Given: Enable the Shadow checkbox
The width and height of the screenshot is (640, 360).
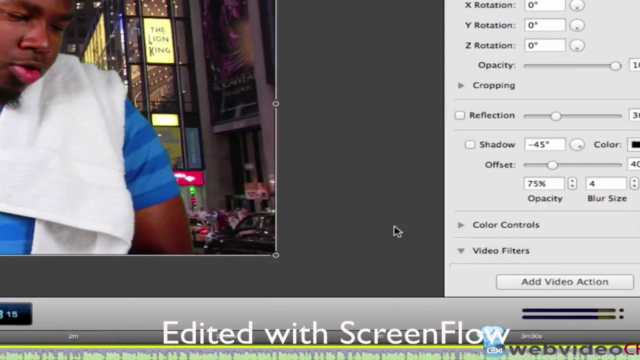Looking at the screenshot, I should (470, 144).
